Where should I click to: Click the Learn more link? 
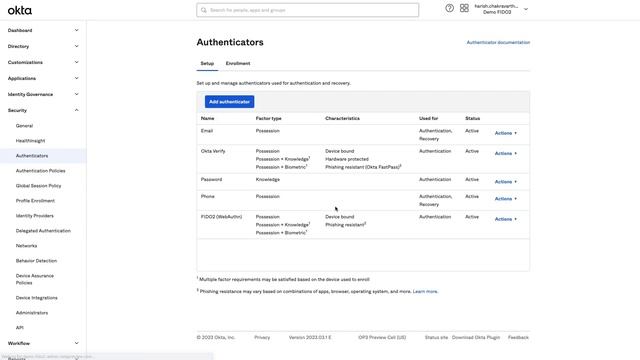[x=425, y=291]
